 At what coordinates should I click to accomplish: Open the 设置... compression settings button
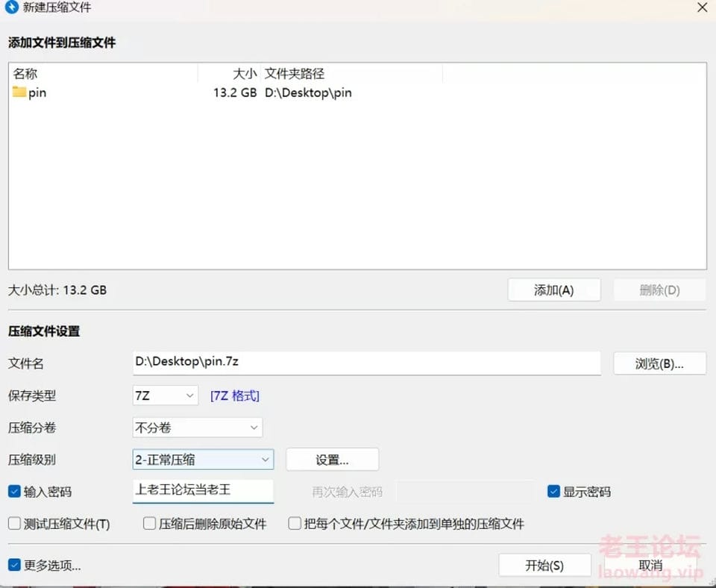[x=333, y=460]
